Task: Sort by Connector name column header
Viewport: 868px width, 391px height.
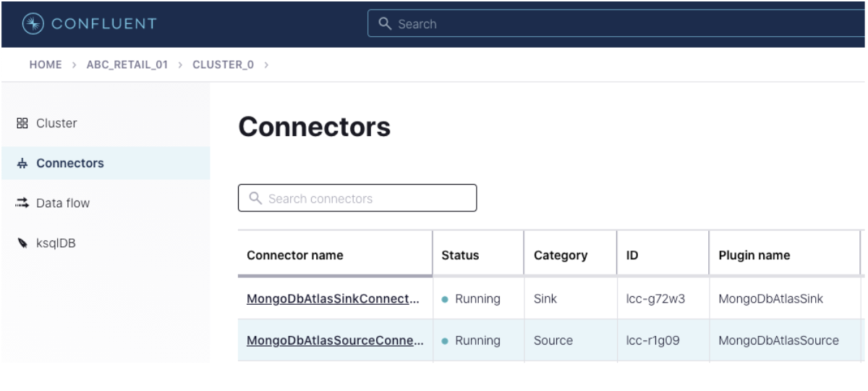Action: pyautogui.click(x=335, y=255)
